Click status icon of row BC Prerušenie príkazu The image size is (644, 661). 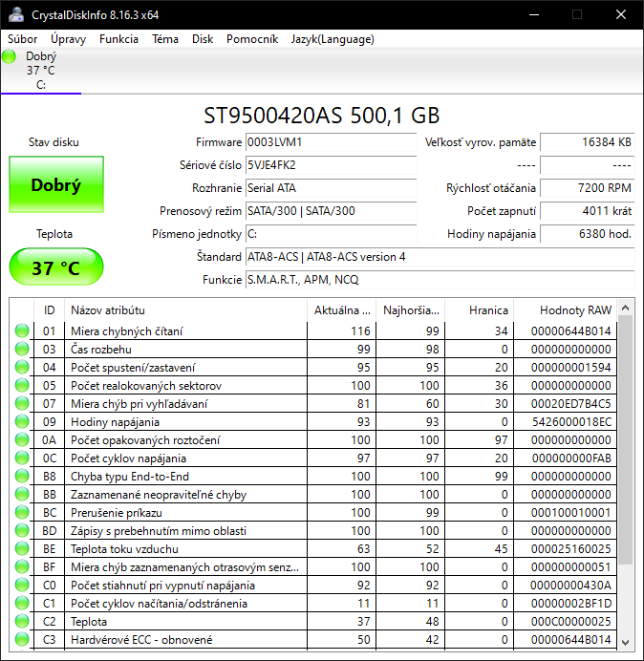click(22, 512)
